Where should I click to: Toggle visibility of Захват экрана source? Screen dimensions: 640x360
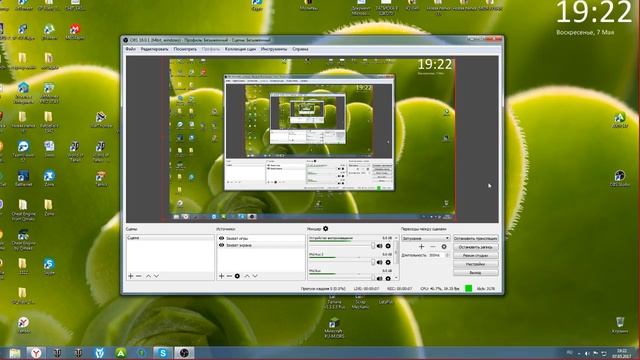click(x=222, y=245)
